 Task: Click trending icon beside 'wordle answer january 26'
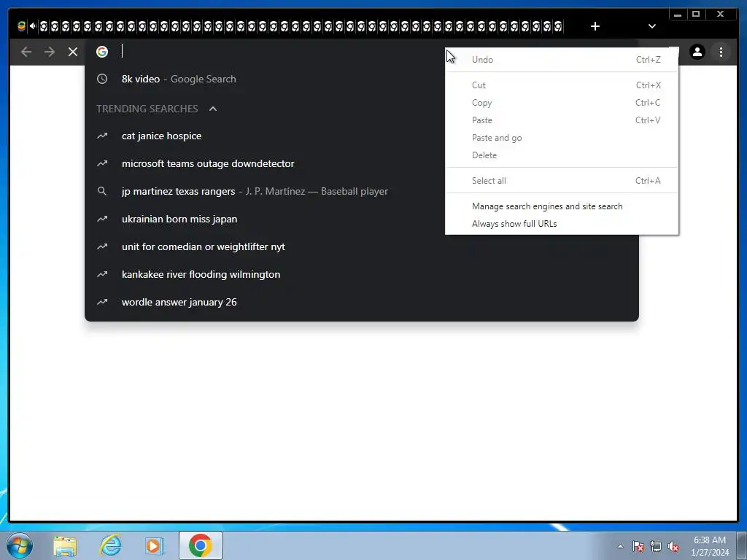[x=102, y=302]
